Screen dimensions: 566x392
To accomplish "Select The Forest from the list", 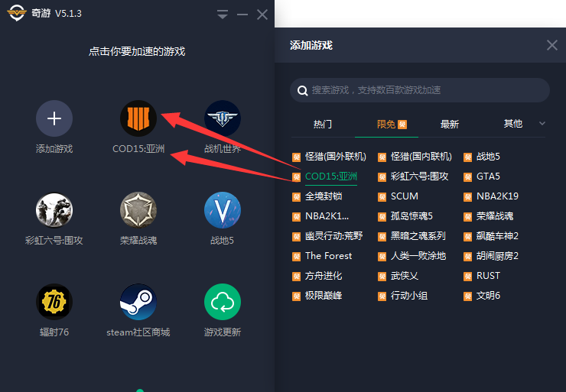I will [328, 256].
